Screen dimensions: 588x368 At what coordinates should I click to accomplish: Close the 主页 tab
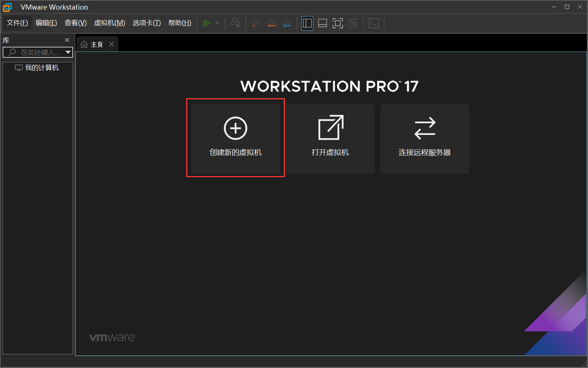coord(112,44)
